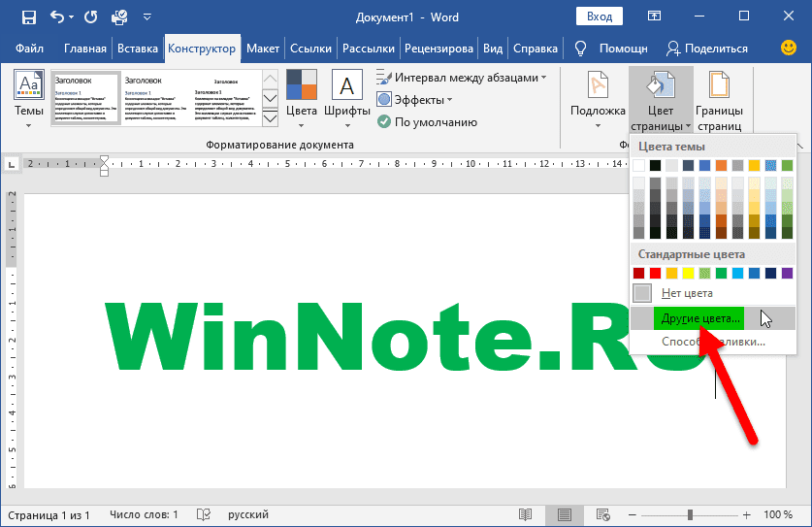Click the Save icon in the title bar
812x527 pixels.
28,17
